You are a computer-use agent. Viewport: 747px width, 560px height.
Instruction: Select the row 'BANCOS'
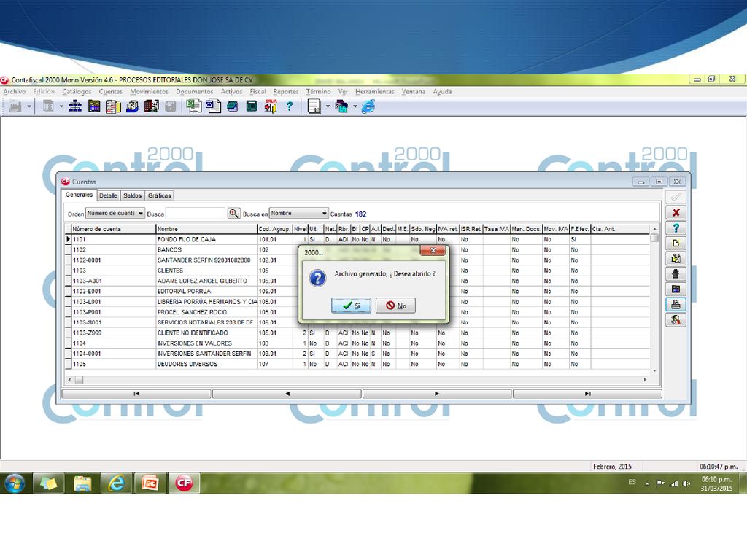[x=357, y=250]
